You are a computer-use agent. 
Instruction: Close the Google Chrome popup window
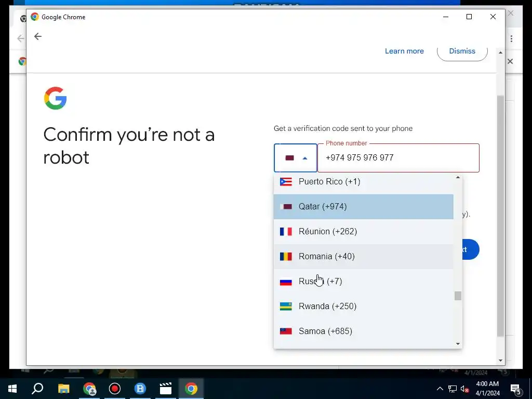coord(493,17)
